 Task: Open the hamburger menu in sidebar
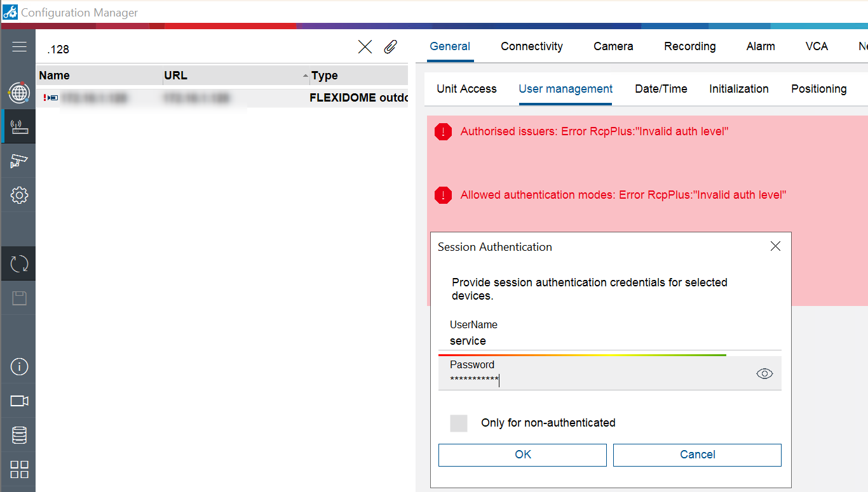coord(19,47)
